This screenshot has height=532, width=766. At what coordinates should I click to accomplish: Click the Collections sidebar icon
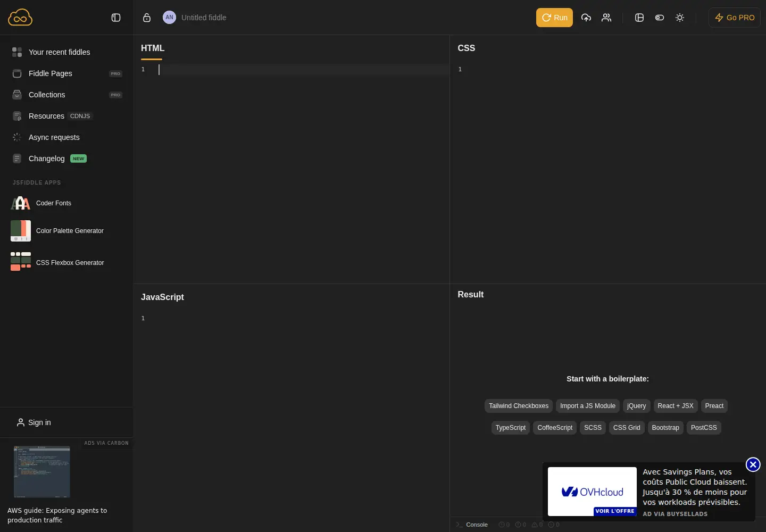[x=17, y=95]
